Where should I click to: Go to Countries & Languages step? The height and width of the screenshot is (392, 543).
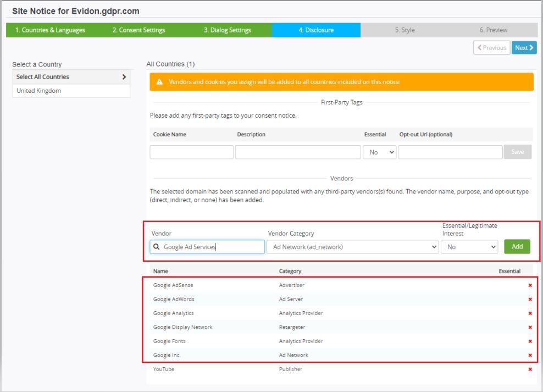tap(50, 30)
